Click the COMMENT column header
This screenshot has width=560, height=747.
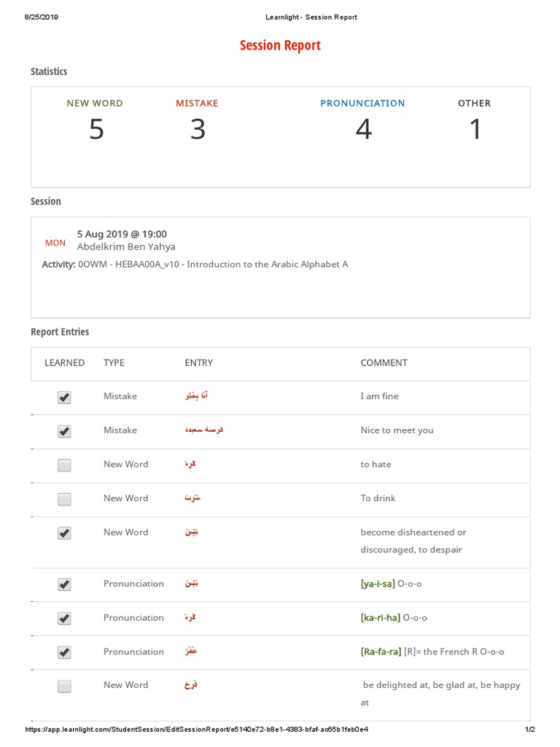pos(384,363)
